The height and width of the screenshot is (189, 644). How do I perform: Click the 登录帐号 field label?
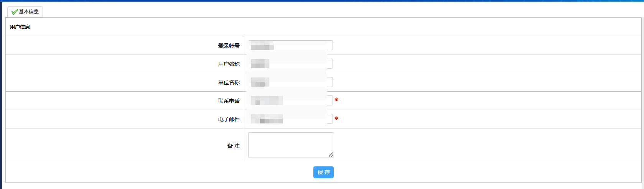coord(229,46)
